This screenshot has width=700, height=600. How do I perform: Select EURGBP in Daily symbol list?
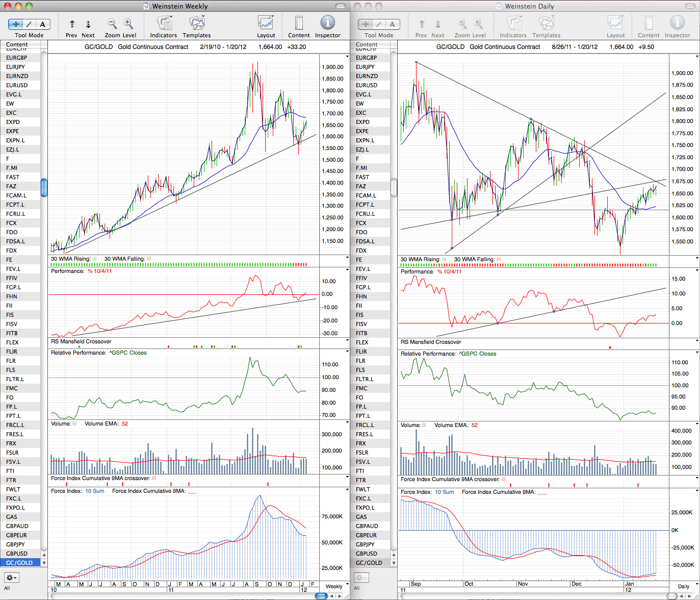click(370, 58)
